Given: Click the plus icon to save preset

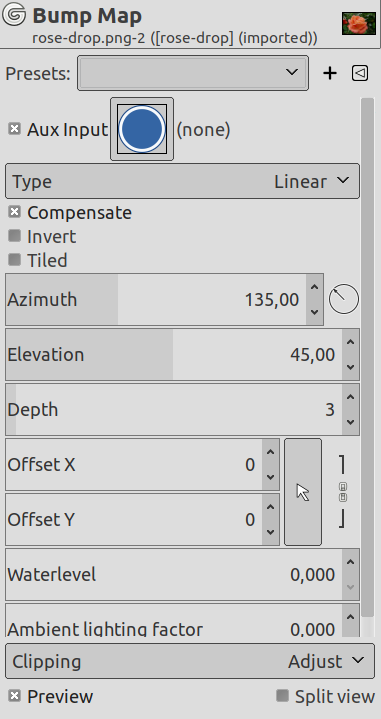Looking at the screenshot, I should [330, 73].
